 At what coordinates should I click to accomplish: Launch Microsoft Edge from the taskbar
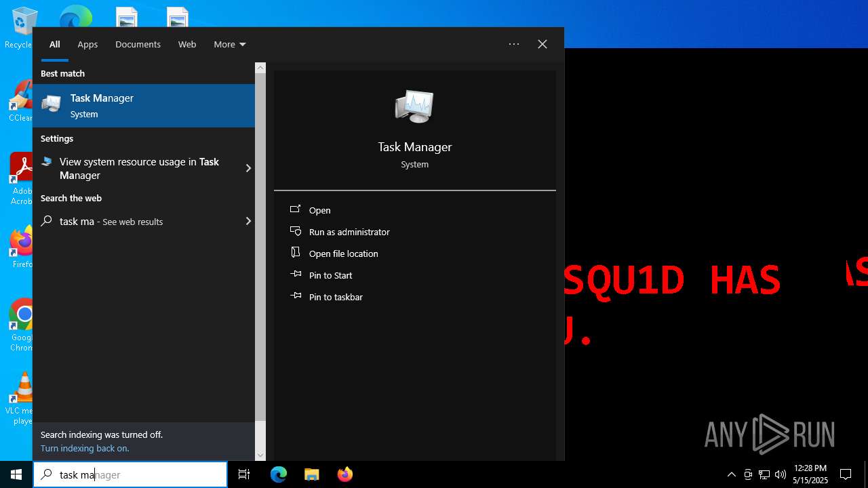pyautogui.click(x=279, y=474)
